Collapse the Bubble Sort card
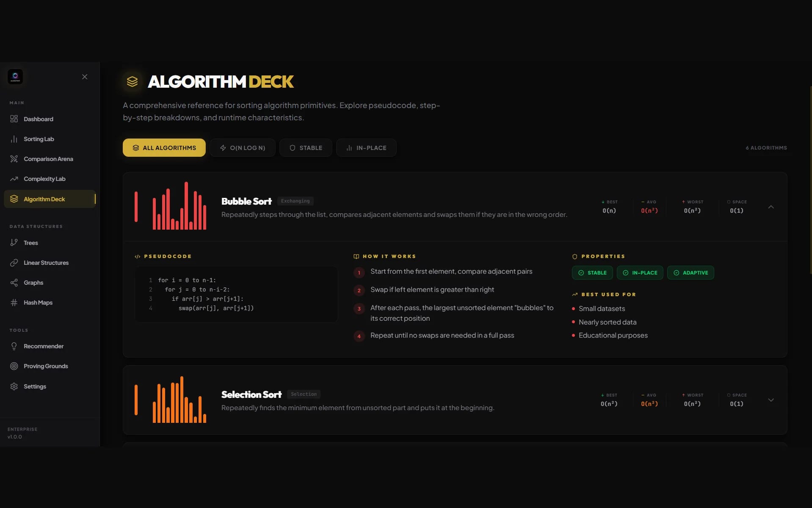Screen dimensions: 812x508 [x=771, y=207]
